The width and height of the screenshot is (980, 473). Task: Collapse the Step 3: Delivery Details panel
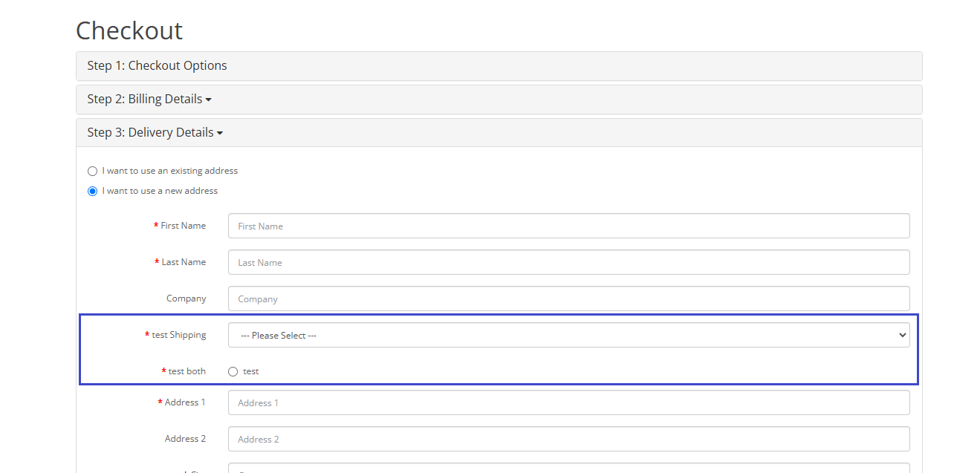(155, 133)
